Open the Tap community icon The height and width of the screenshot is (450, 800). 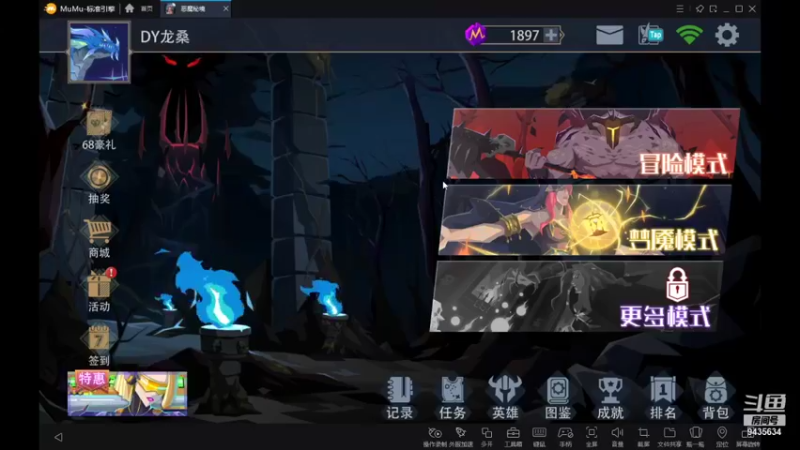(x=651, y=35)
